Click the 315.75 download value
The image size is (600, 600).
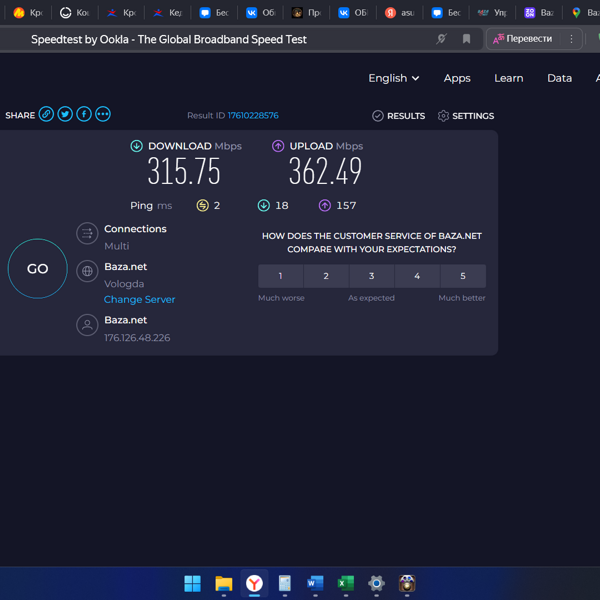(184, 171)
